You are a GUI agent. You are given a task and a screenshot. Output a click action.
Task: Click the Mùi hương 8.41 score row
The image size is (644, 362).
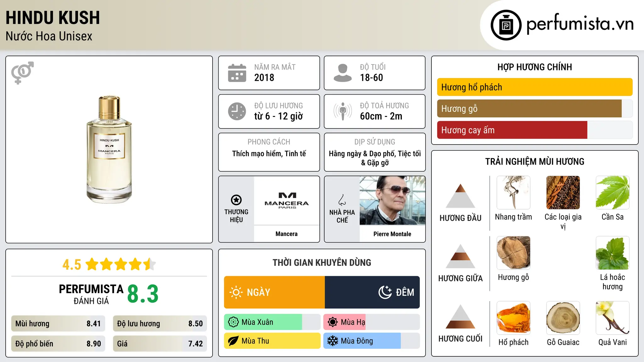coord(58,323)
